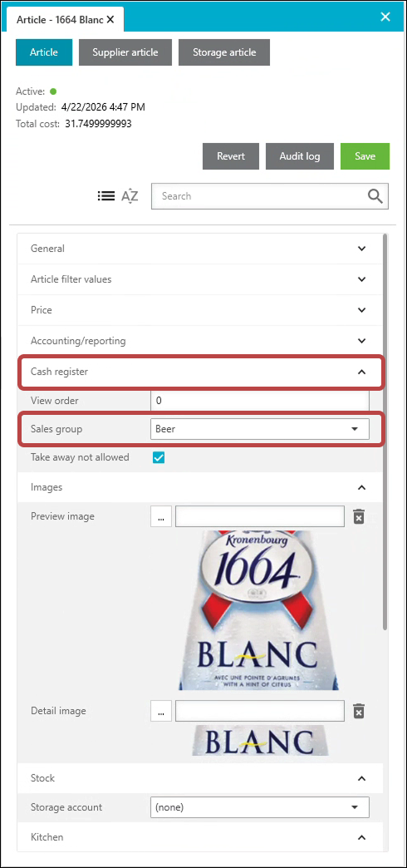Switch to the list view icon
The image size is (407, 868).
[106, 195]
